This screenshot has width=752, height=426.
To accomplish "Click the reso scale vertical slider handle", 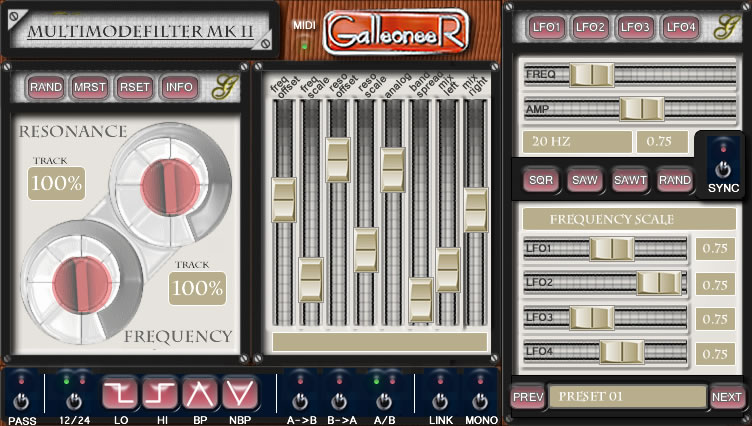I will click(366, 250).
